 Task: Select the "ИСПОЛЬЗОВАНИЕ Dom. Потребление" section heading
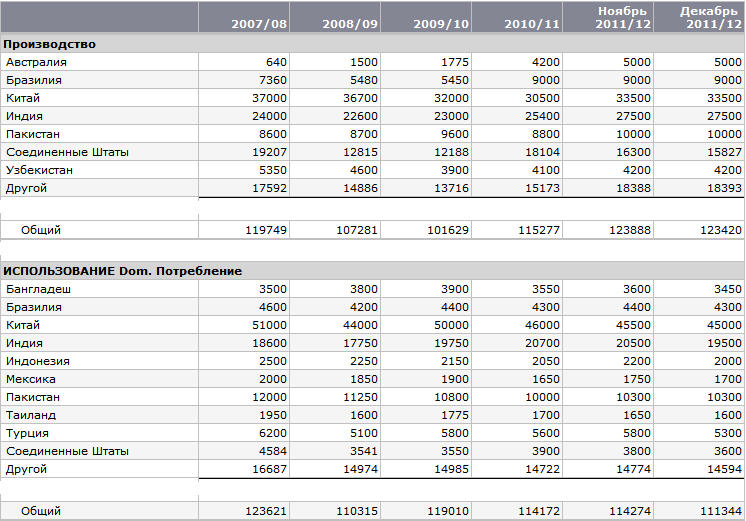pos(123,271)
